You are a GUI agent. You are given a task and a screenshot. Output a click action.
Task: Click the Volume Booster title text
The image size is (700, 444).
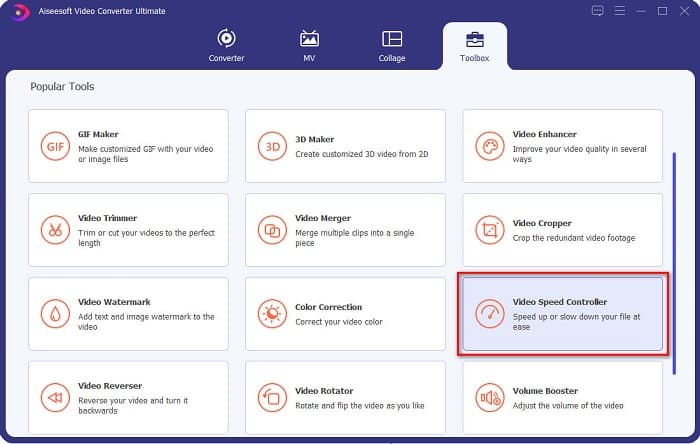[545, 391]
